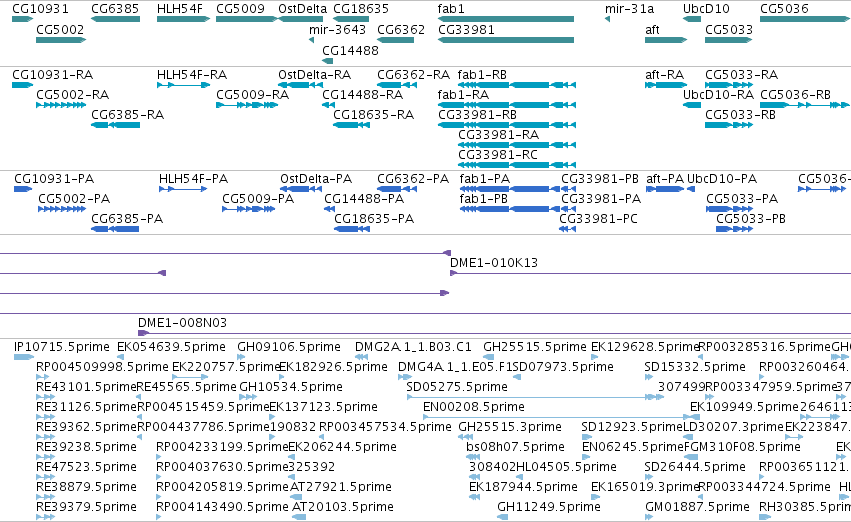Select the HLH54F gene label
This screenshot has width=851, height=522.
180,9
